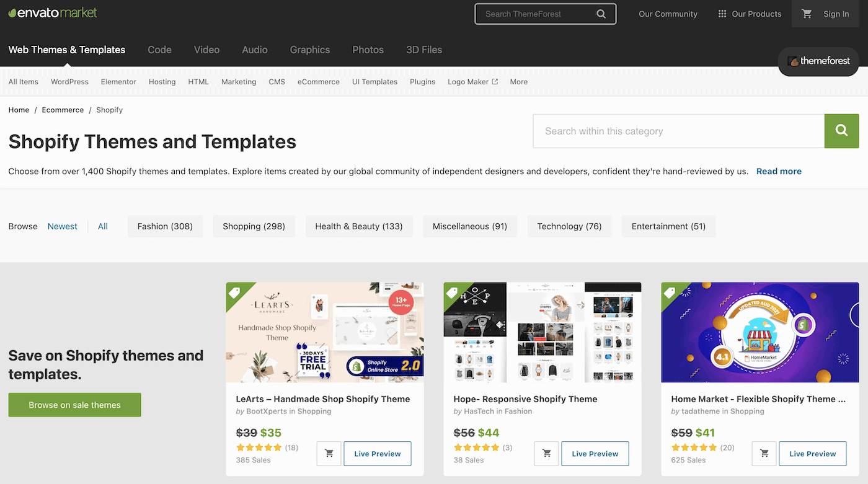Click the All browse filter
Image resolution: width=868 pixels, height=484 pixels.
(x=103, y=226)
